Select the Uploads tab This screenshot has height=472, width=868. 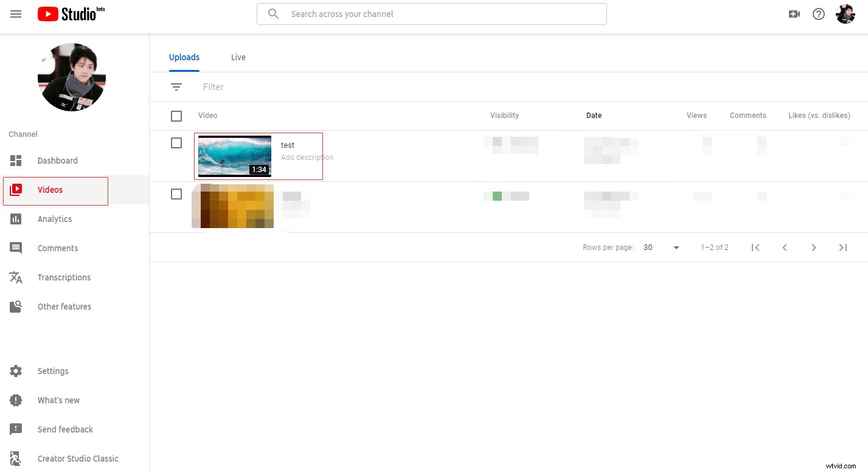coord(184,57)
